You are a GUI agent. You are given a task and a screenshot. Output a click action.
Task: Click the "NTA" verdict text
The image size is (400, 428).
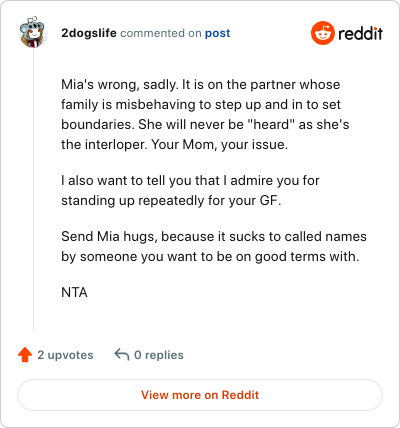74,292
